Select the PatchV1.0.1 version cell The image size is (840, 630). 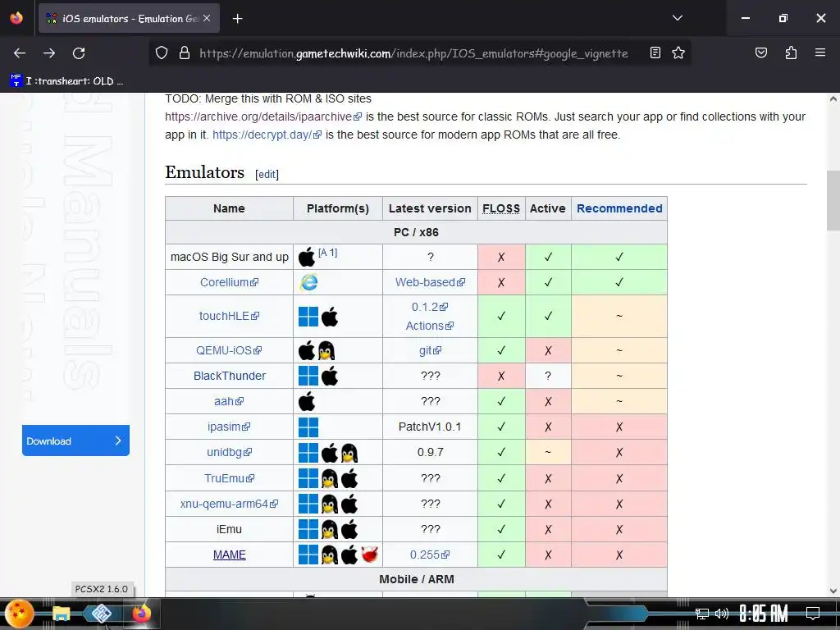(430, 427)
